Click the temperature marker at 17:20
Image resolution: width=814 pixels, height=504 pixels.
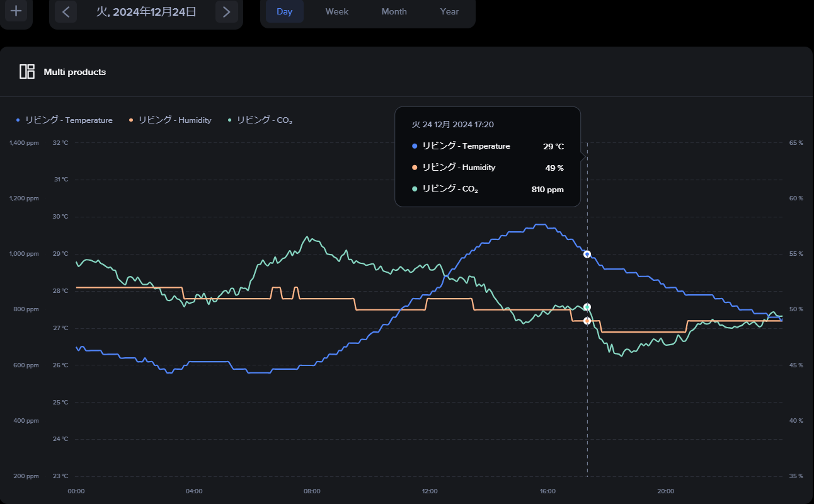pos(587,254)
